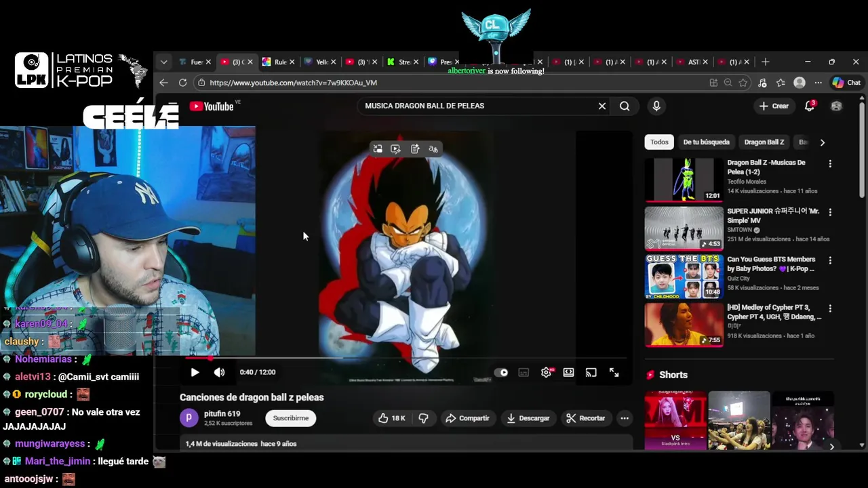868x488 pixels.
Task: Open the browser profile avatar icon
Action: click(x=800, y=83)
